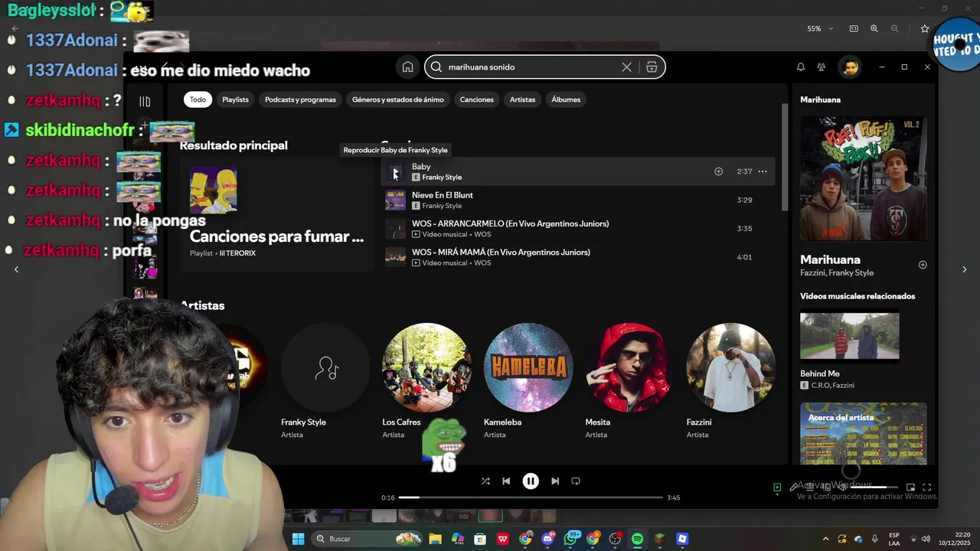The height and width of the screenshot is (551, 980).
Task: Open the Windows Start menu
Action: [298, 539]
